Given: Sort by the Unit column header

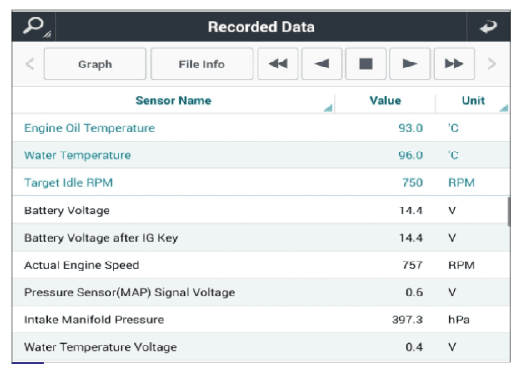Looking at the screenshot, I should coord(473,100).
